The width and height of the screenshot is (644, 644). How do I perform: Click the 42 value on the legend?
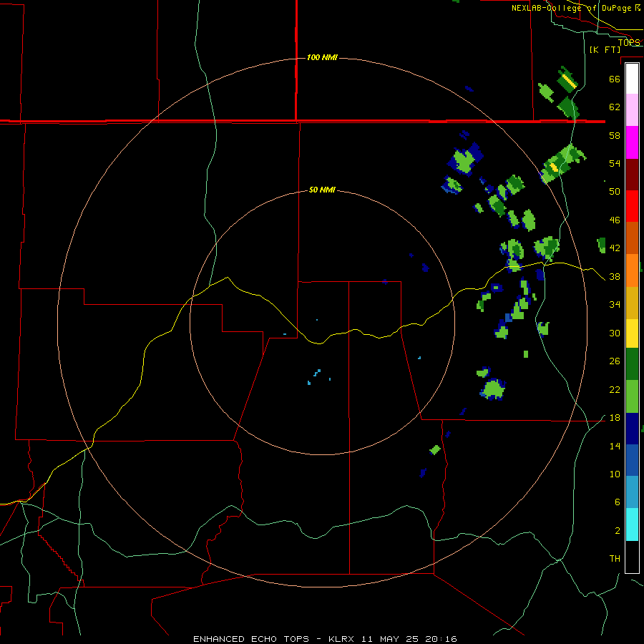(x=615, y=248)
